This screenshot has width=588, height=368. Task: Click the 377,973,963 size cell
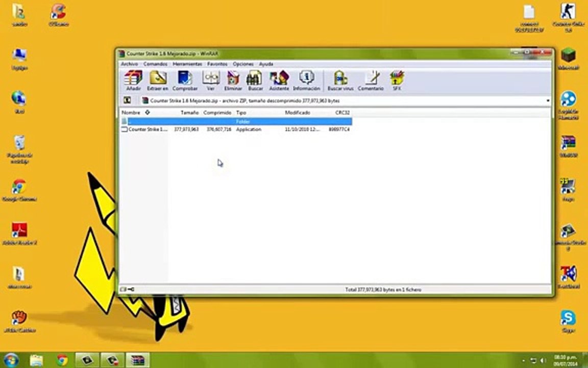186,129
